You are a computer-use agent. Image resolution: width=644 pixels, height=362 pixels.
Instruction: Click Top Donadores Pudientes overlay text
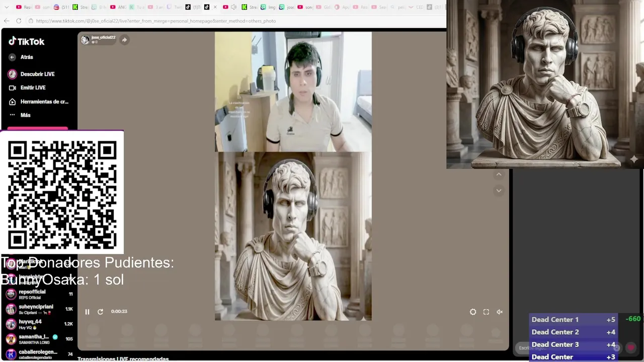(x=87, y=262)
